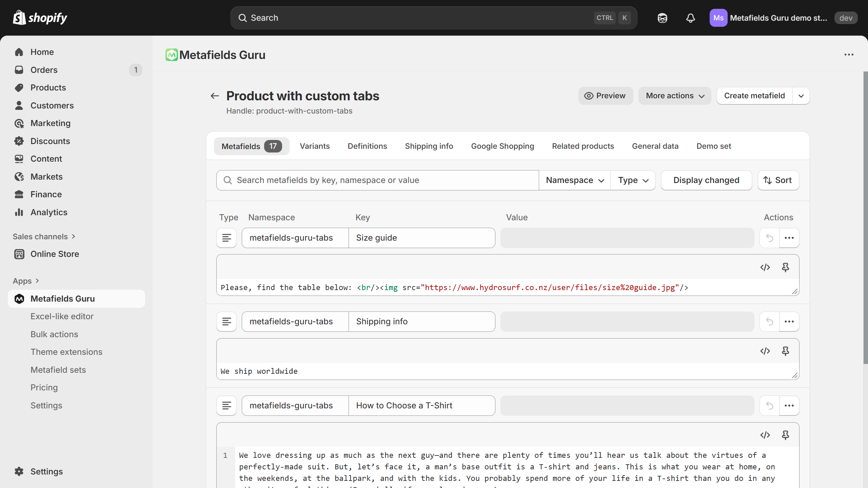868x488 pixels.
Task: Expand the Type filter dropdown
Action: pos(633,180)
